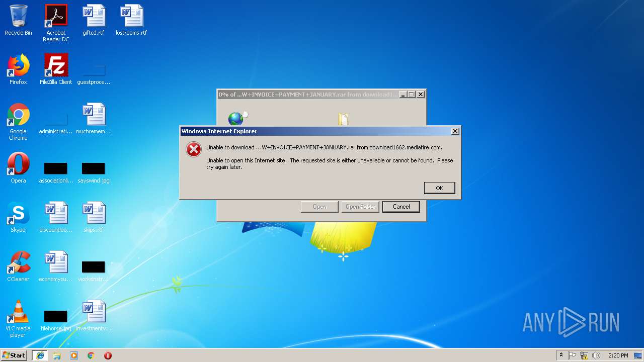
Task: Click the Opera icon in the taskbar
Action: click(108, 355)
